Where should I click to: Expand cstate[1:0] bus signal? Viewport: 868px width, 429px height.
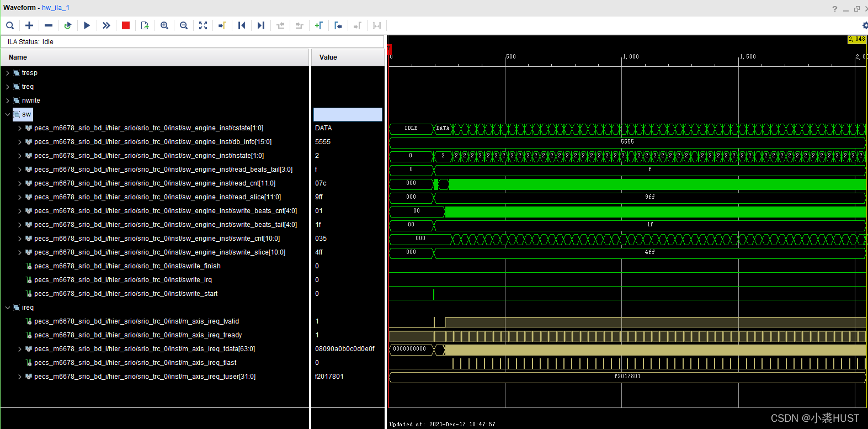tap(20, 128)
